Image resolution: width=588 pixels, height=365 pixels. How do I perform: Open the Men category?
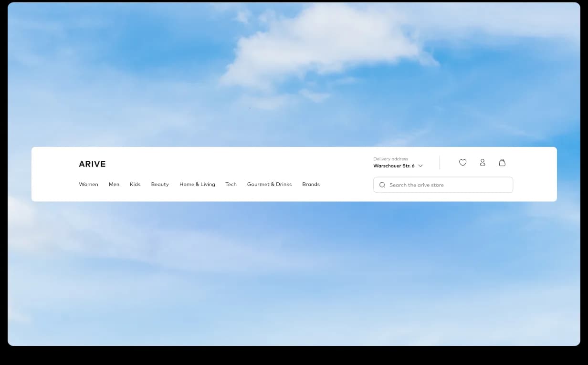point(114,184)
